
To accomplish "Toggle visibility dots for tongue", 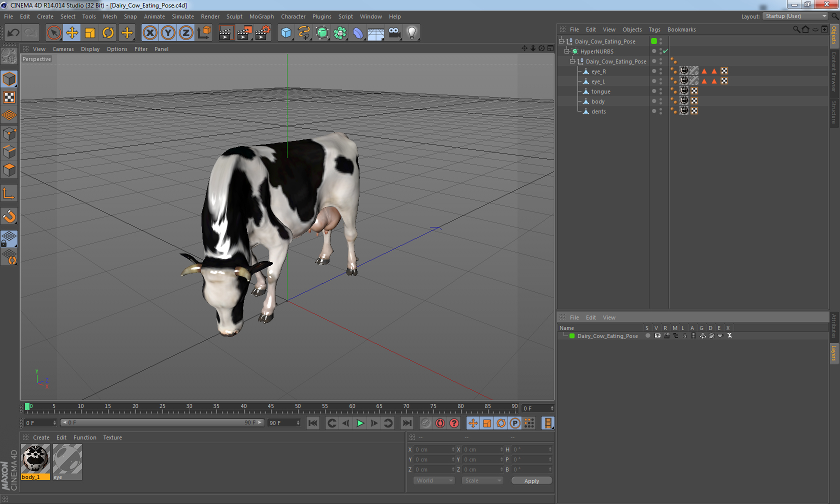I will (x=660, y=91).
